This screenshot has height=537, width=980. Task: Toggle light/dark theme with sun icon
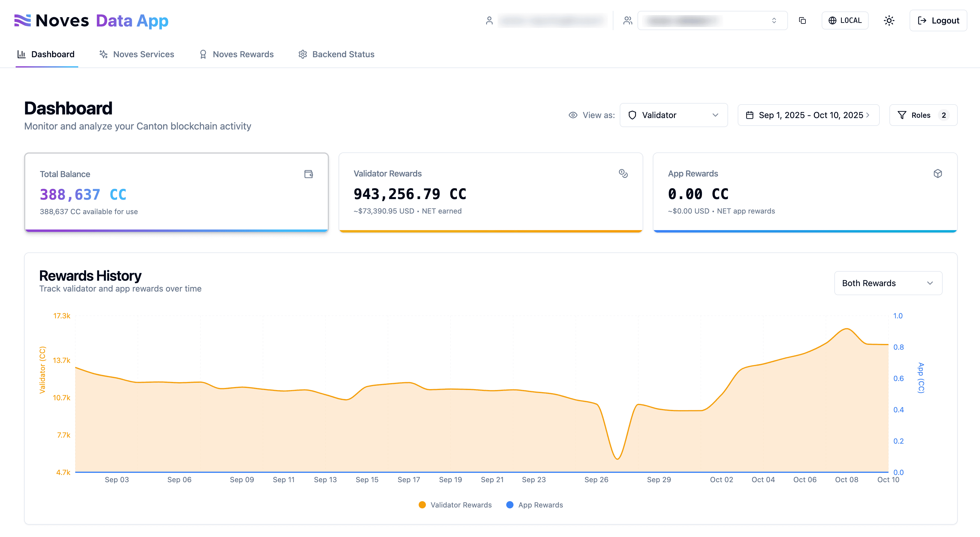coord(889,20)
